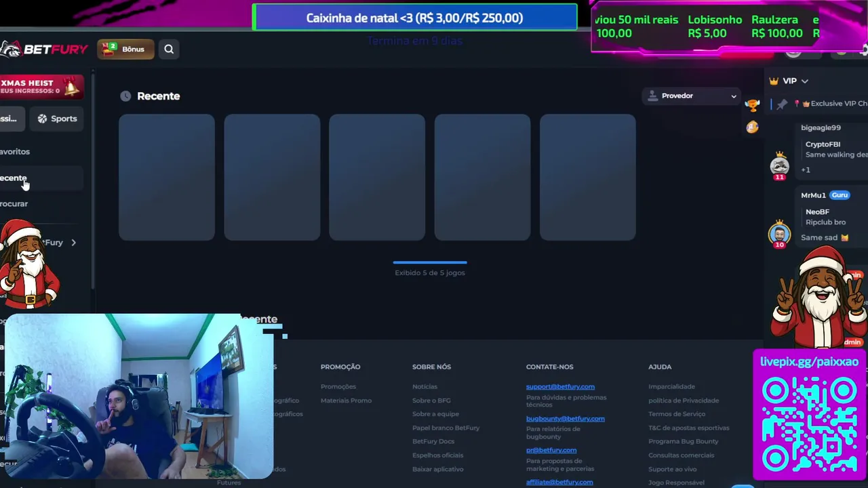Image resolution: width=868 pixels, height=488 pixels.
Task: Open the Promoções footer link
Action: (338, 386)
